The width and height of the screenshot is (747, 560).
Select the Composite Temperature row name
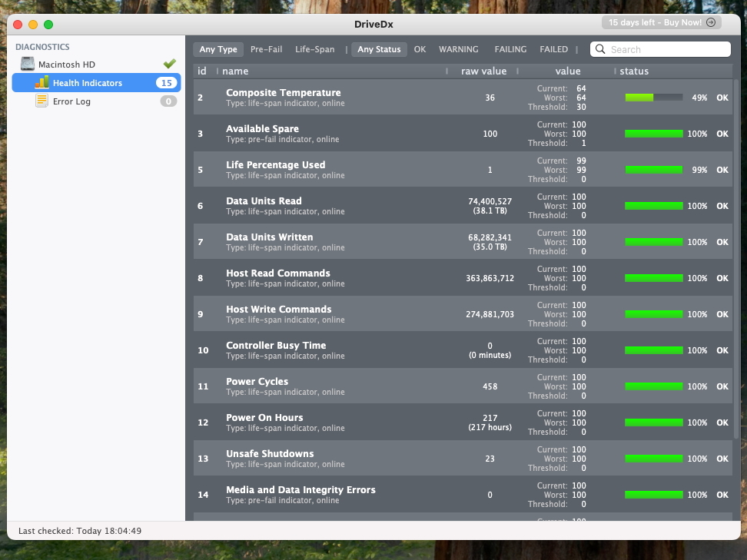click(284, 92)
